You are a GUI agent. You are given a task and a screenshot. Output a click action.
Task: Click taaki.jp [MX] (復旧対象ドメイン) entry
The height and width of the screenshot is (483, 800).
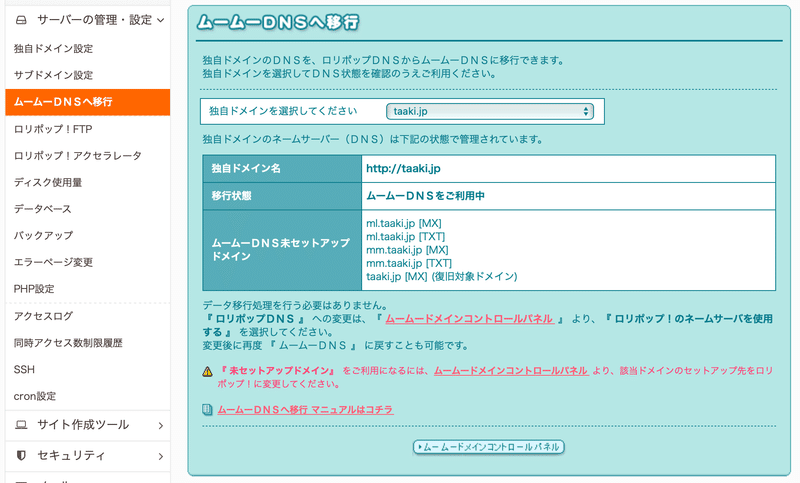441,276
